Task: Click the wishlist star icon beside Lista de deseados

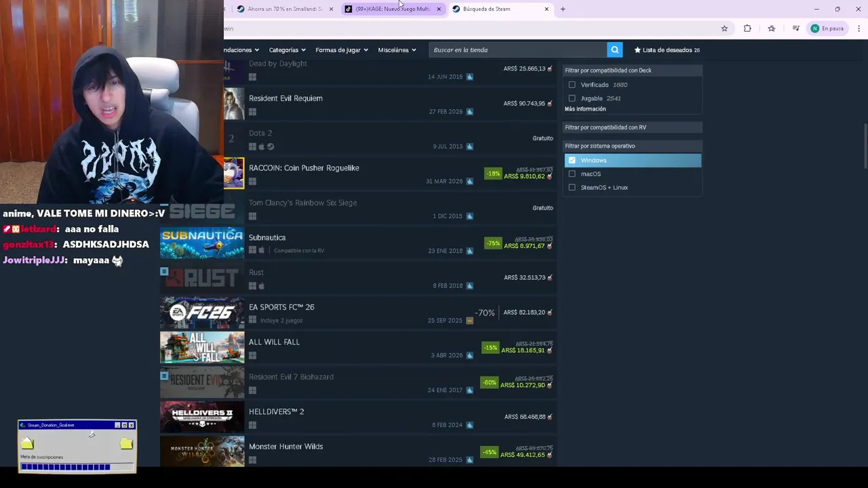Action: [x=637, y=49]
